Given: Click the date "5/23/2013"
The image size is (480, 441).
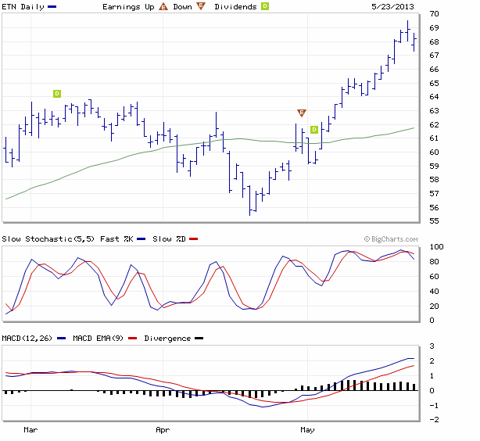Looking at the screenshot, I should 393,7.
